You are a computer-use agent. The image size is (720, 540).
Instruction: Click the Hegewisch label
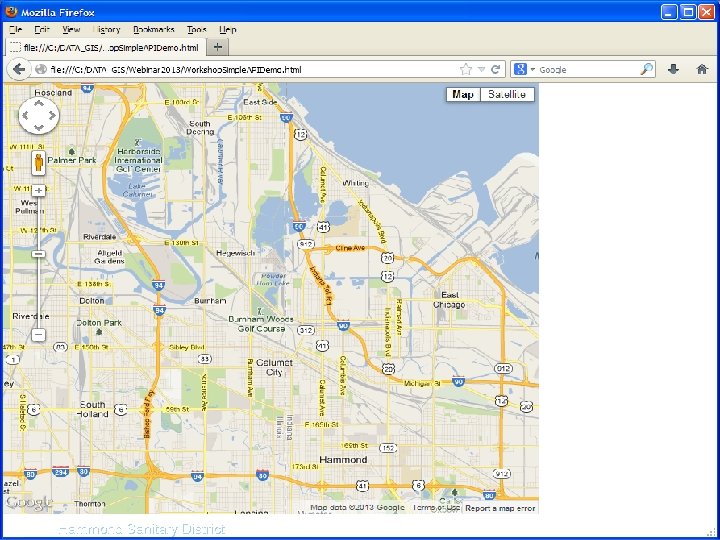coord(236,253)
